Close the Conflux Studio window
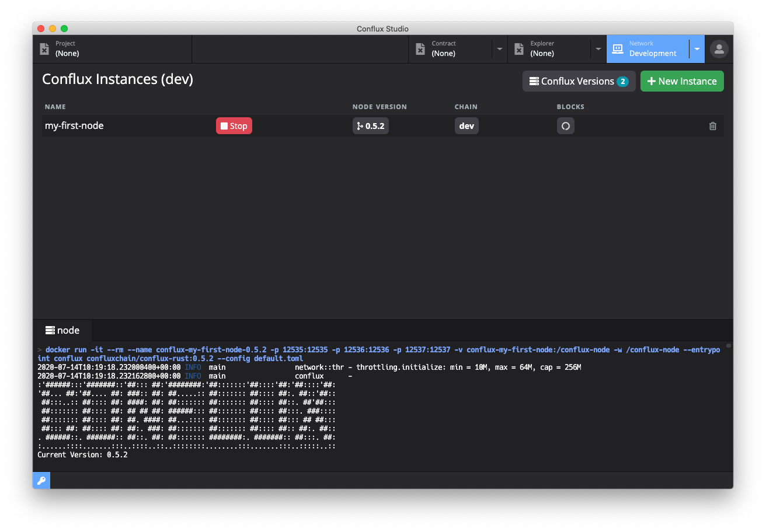The image size is (766, 532). click(x=41, y=29)
